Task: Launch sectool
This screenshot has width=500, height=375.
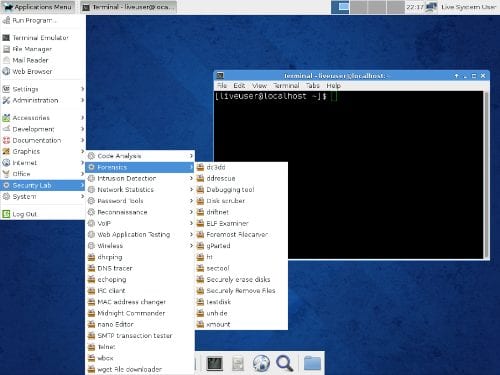Action: tap(241, 268)
